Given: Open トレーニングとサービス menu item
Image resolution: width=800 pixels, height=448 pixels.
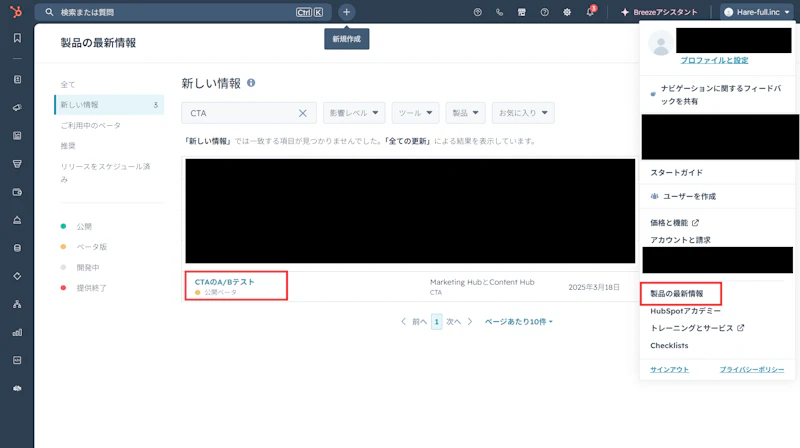Looking at the screenshot, I should point(697,328).
